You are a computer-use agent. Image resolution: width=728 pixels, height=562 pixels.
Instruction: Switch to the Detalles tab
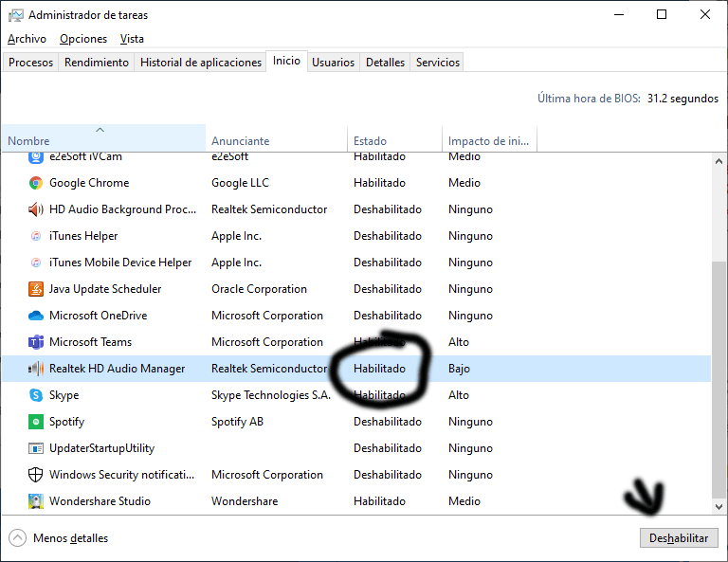coord(385,63)
